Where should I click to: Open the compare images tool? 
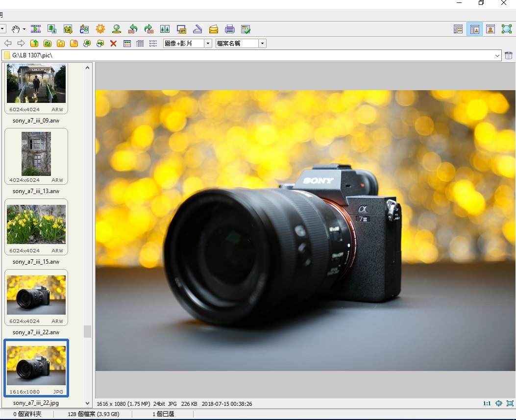tap(165, 29)
